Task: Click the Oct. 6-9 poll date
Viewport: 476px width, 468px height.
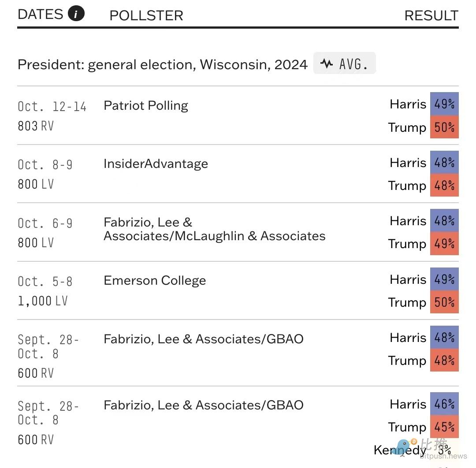Action: 45,223
